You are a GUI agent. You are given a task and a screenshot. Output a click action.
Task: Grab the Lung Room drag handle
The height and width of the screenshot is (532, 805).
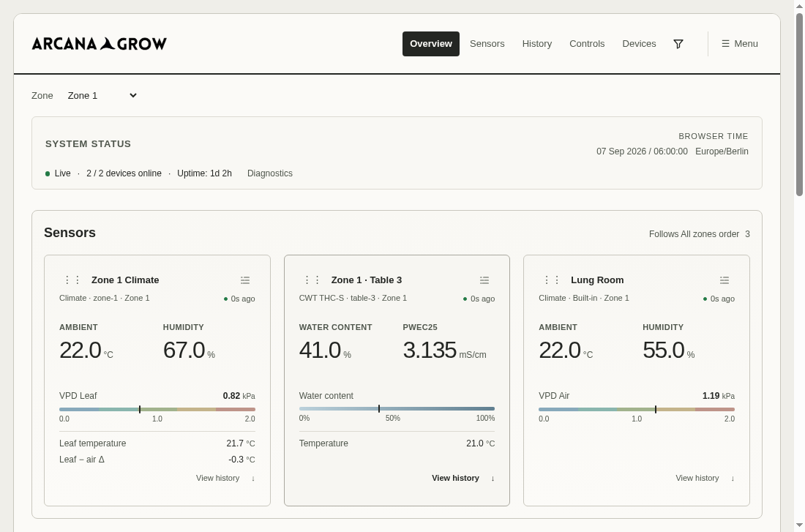point(552,280)
